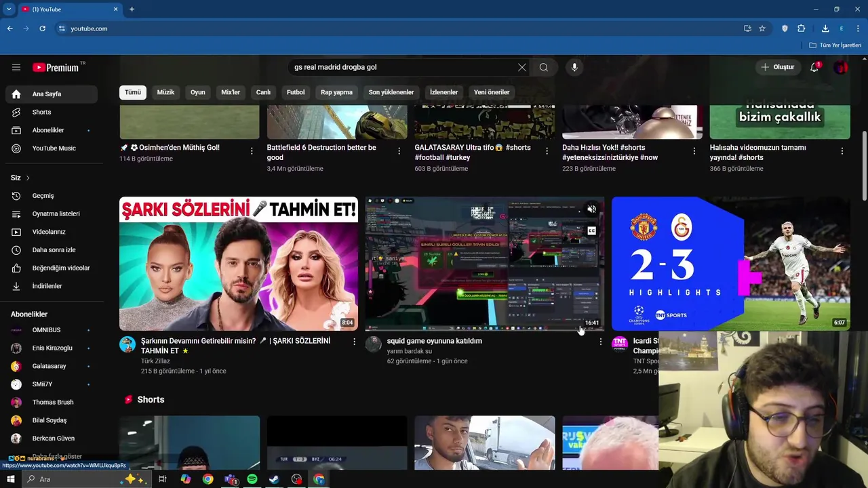Open options menu for squid game oyununa katıldım

click(x=600, y=342)
